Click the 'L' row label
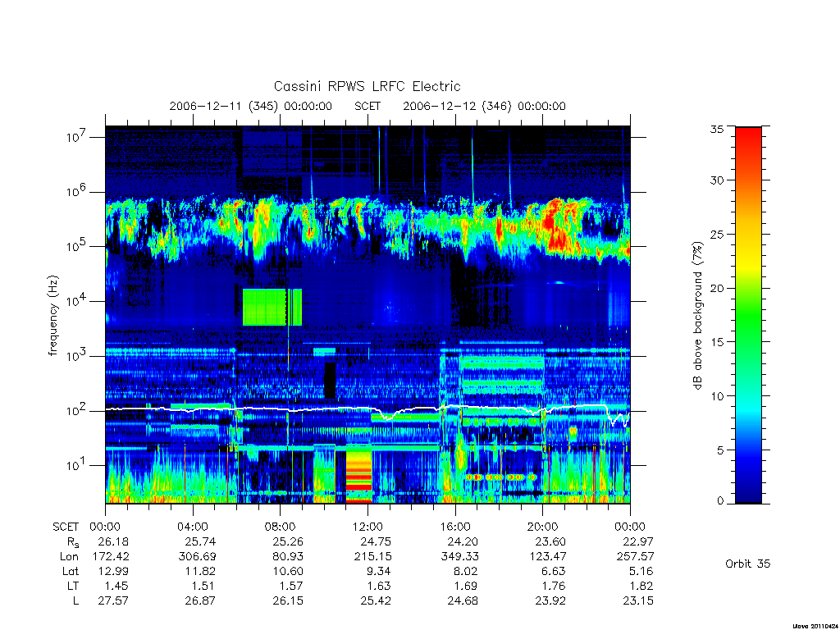 (75, 600)
